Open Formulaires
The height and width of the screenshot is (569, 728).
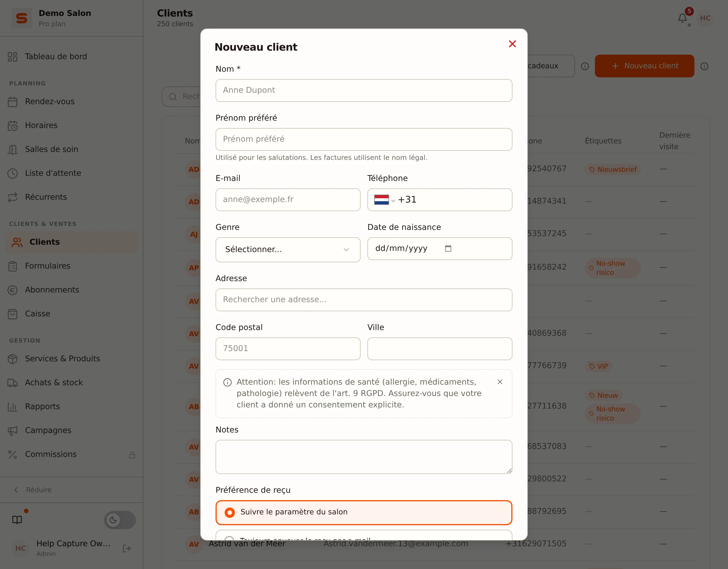point(71,266)
